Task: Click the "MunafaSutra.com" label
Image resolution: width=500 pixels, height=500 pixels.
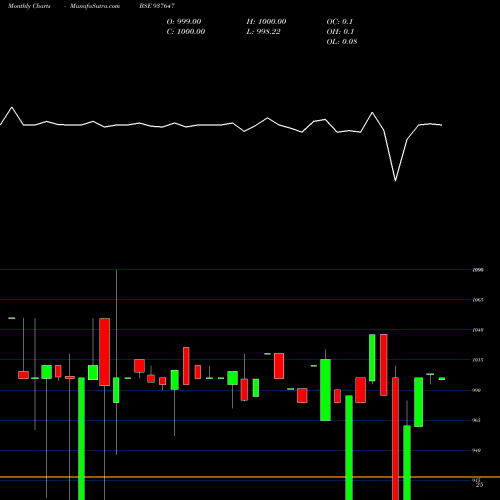Action: click(95, 6)
